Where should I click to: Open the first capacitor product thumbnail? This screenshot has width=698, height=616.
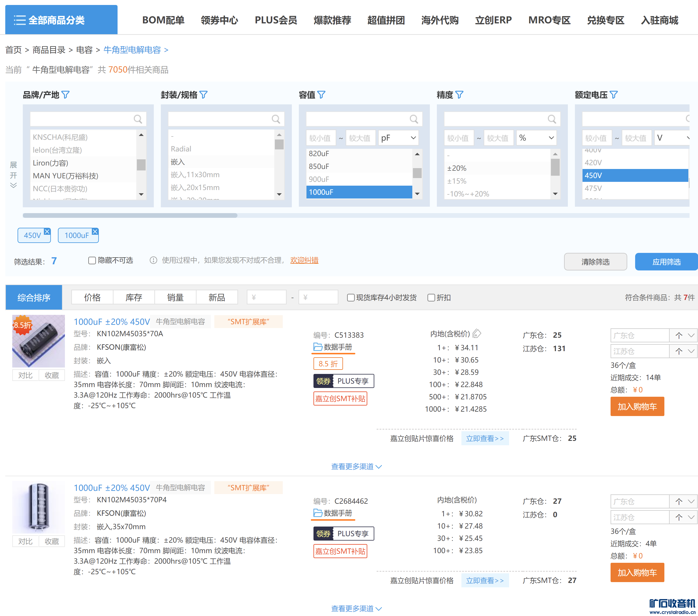[39, 341]
